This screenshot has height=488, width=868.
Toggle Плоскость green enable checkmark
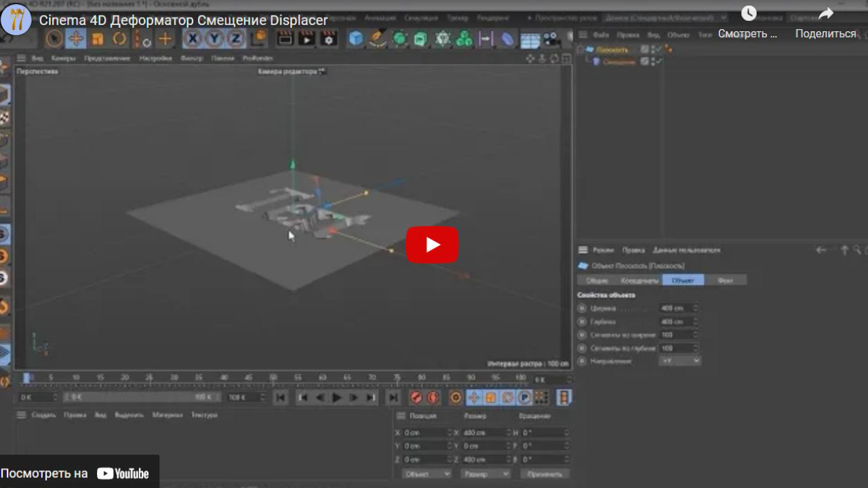point(657,49)
